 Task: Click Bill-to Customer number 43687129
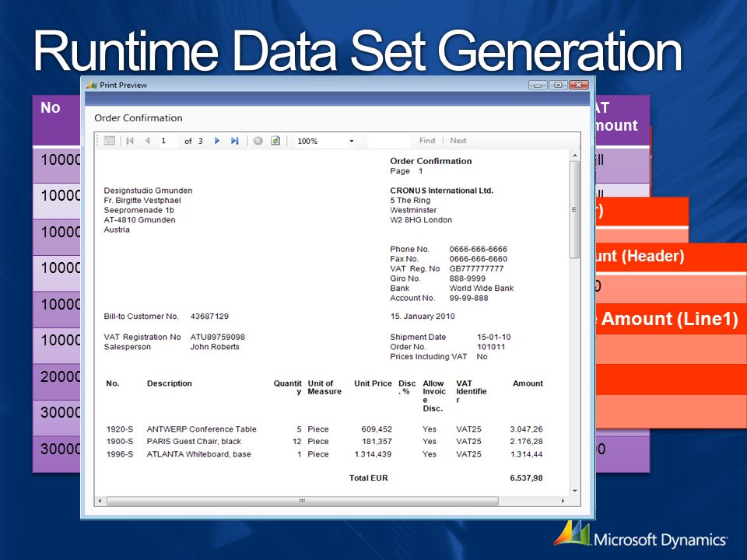[x=209, y=317]
